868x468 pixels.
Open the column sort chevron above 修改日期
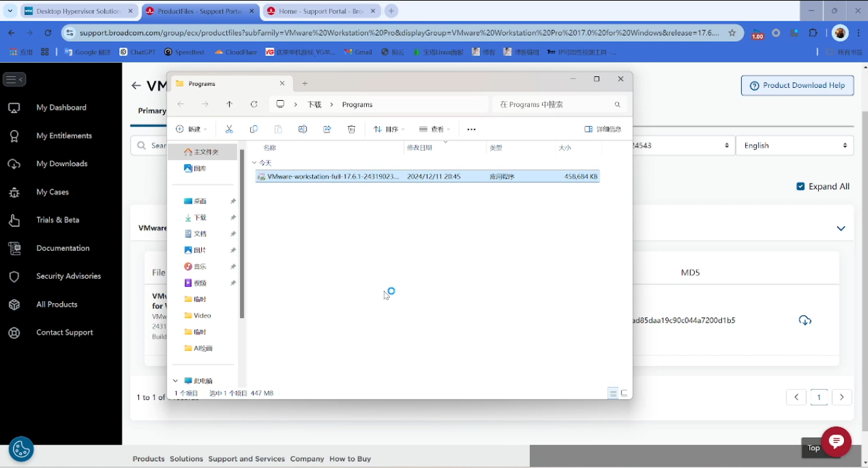click(445, 142)
